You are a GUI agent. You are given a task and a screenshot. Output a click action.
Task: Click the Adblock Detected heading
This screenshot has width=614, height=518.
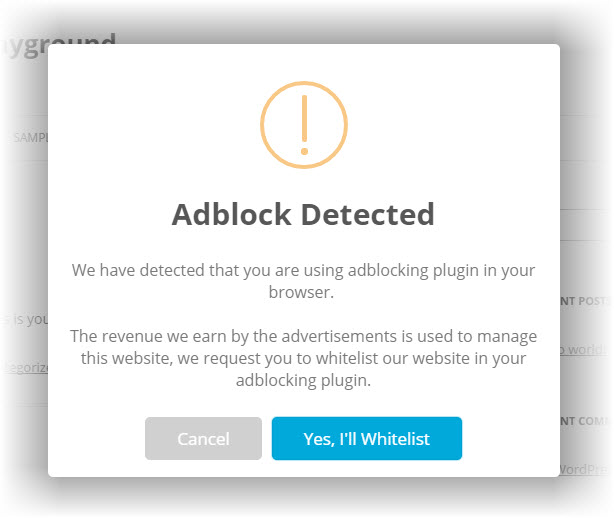[x=303, y=214]
